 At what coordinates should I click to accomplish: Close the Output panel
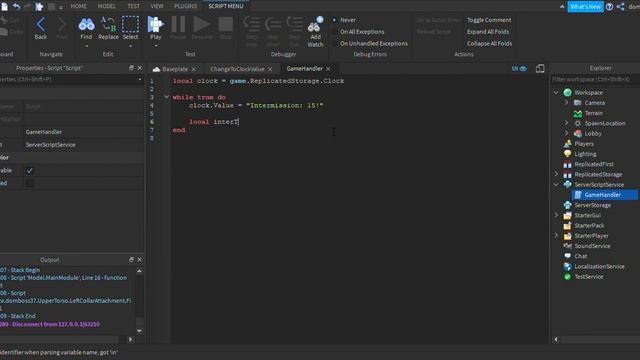click(140, 260)
